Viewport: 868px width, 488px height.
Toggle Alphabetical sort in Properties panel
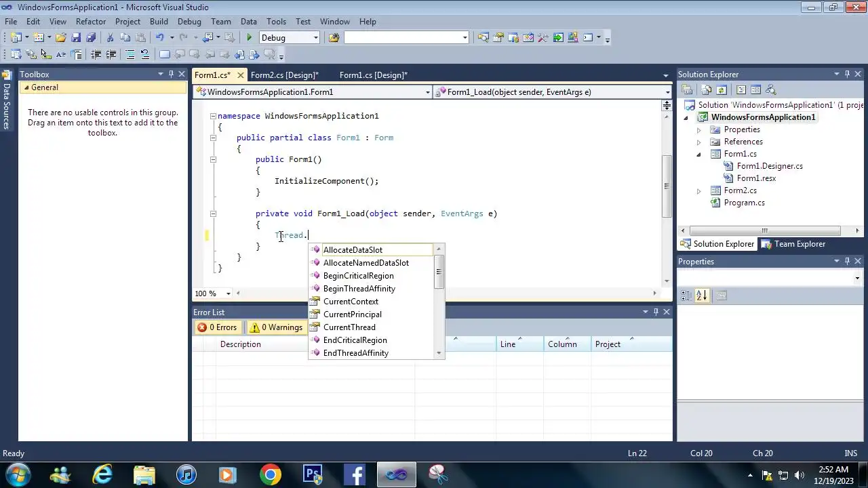[701, 296]
